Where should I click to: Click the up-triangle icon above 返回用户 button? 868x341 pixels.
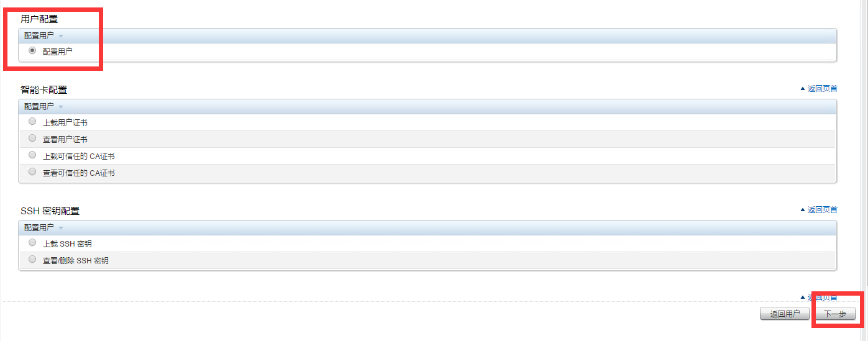pyautogui.click(x=803, y=298)
